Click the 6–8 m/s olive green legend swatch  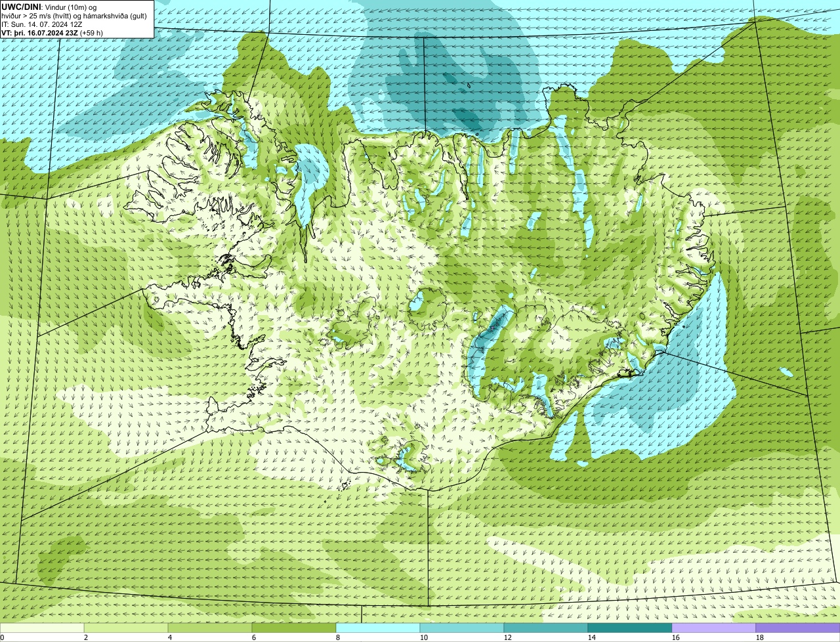[294, 628]
